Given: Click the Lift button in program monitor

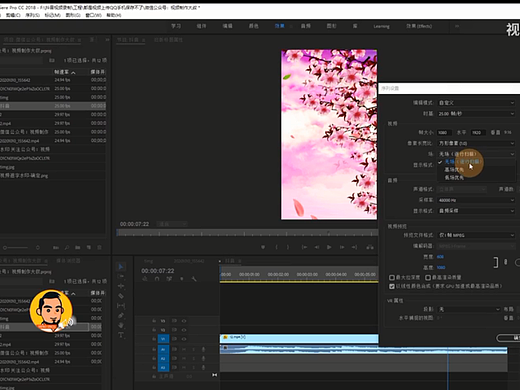Looking at the screenshot, I should (x=370, y=247).
